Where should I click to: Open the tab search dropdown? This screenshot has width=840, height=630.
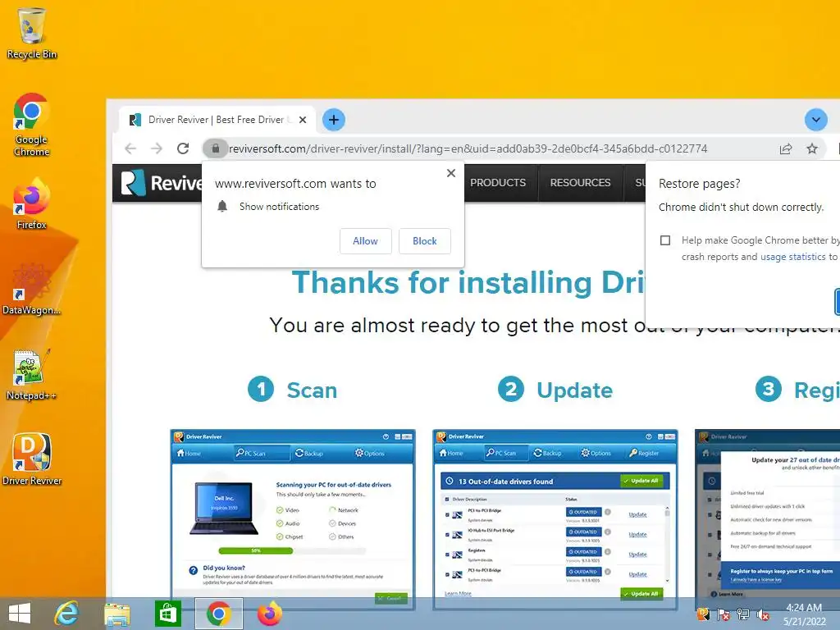pos(816,120)
